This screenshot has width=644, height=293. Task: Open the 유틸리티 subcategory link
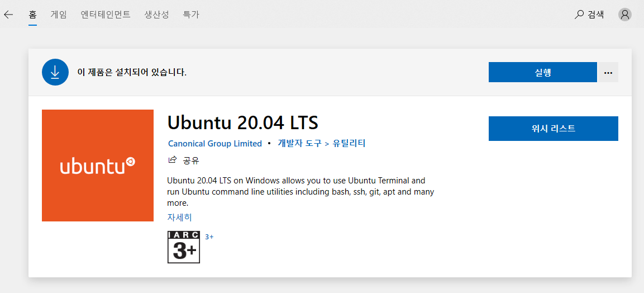[x=349, y=143]
